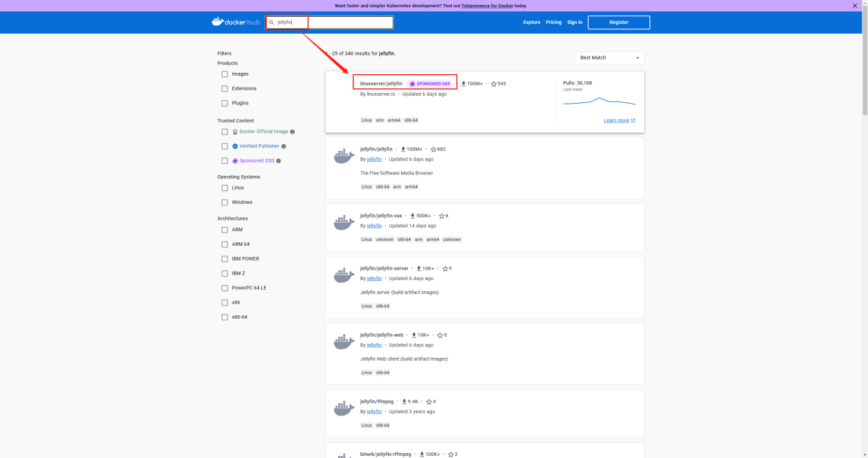
Task: Tick the x86 architecture checkbox
Action: 225,303
